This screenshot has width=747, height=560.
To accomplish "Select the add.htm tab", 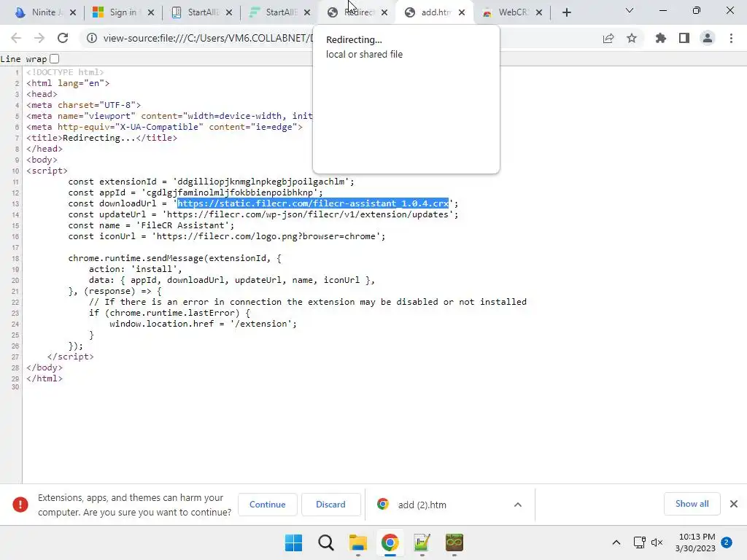I will click(435, 12).
